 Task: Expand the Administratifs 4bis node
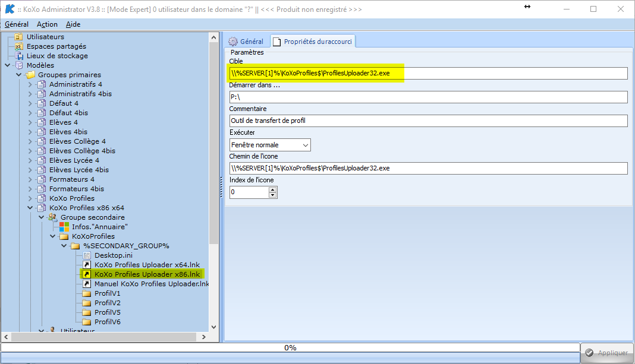click(x=30, y=94)
